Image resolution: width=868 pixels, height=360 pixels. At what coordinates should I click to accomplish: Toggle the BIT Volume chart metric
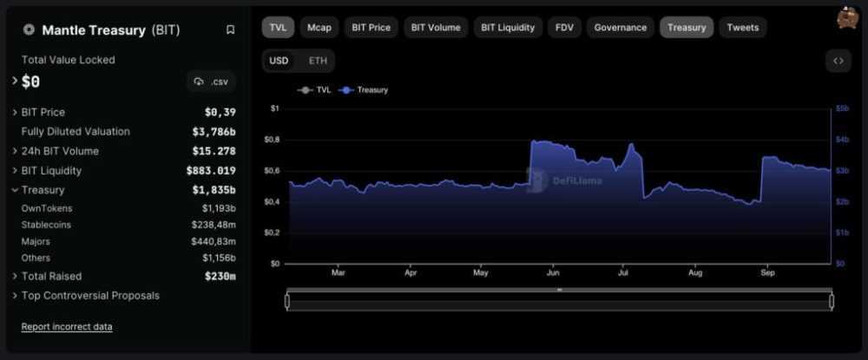pyautogui.click(x=436, y=27)
